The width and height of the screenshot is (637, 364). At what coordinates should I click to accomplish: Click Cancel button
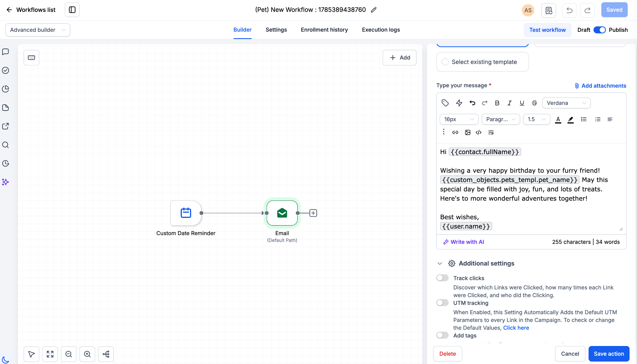(x=570, y=354)
